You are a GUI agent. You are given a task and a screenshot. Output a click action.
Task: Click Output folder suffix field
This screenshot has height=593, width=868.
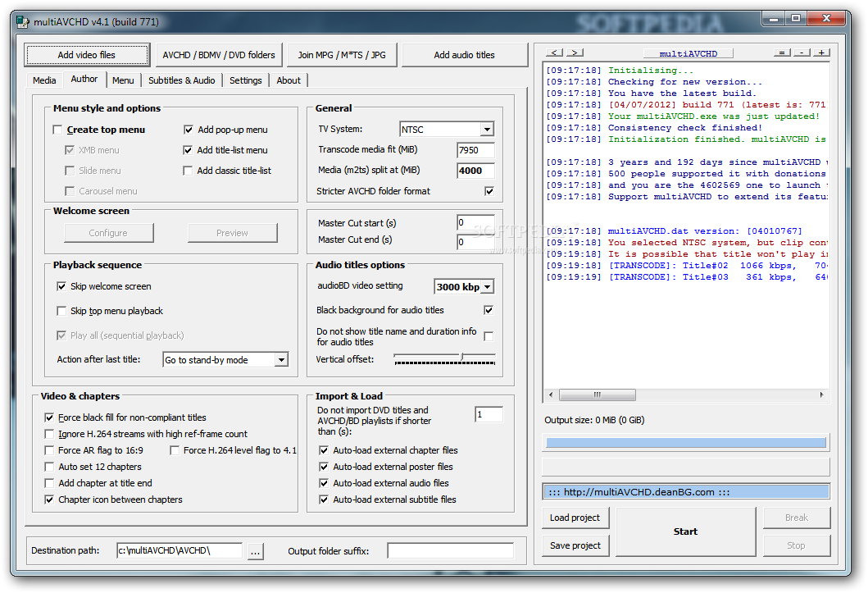[451, 550]
